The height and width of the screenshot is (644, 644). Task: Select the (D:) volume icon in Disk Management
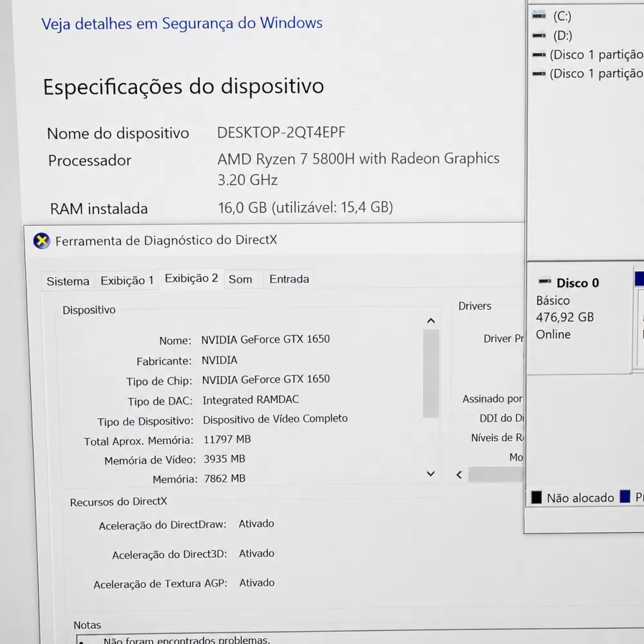point(539,35)
